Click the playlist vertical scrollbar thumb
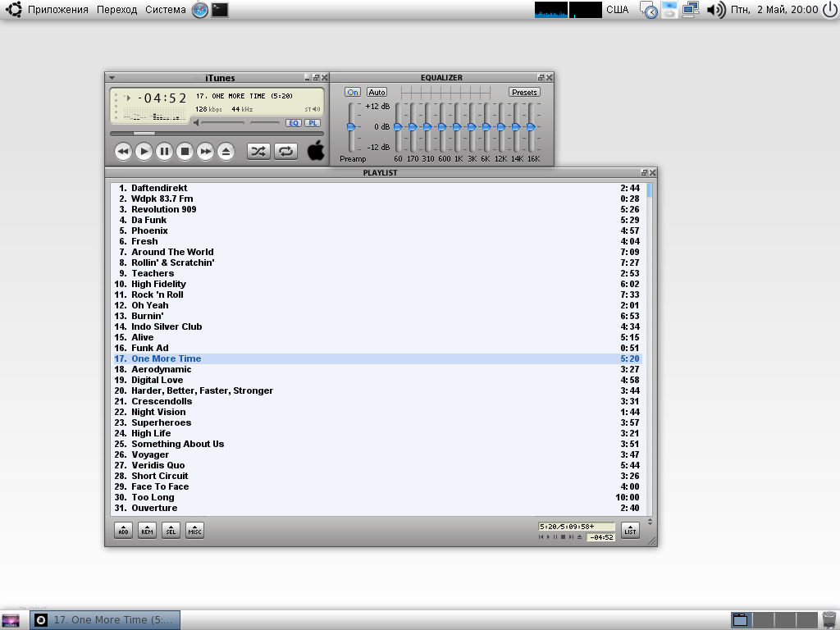The height and width of the screenshot is (630, 840). 650,190
